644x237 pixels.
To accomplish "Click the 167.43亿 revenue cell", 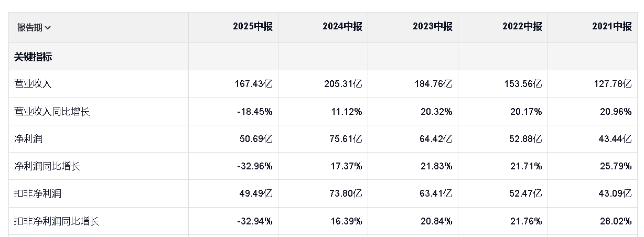I will (253, 84).
